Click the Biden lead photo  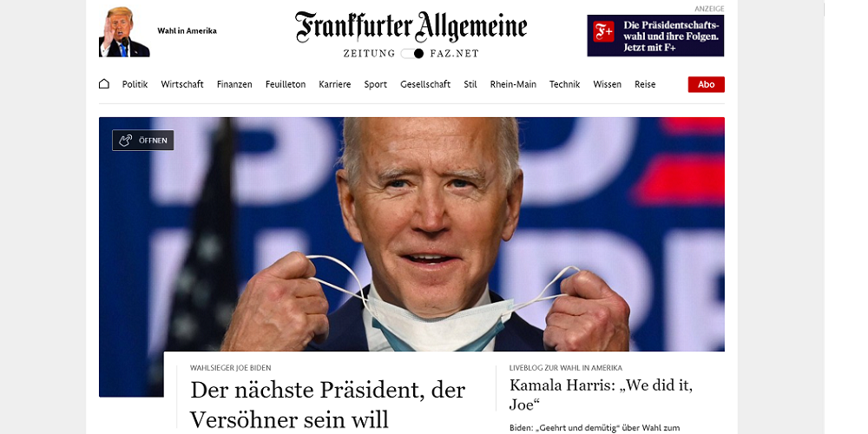(x=411, y=234)
